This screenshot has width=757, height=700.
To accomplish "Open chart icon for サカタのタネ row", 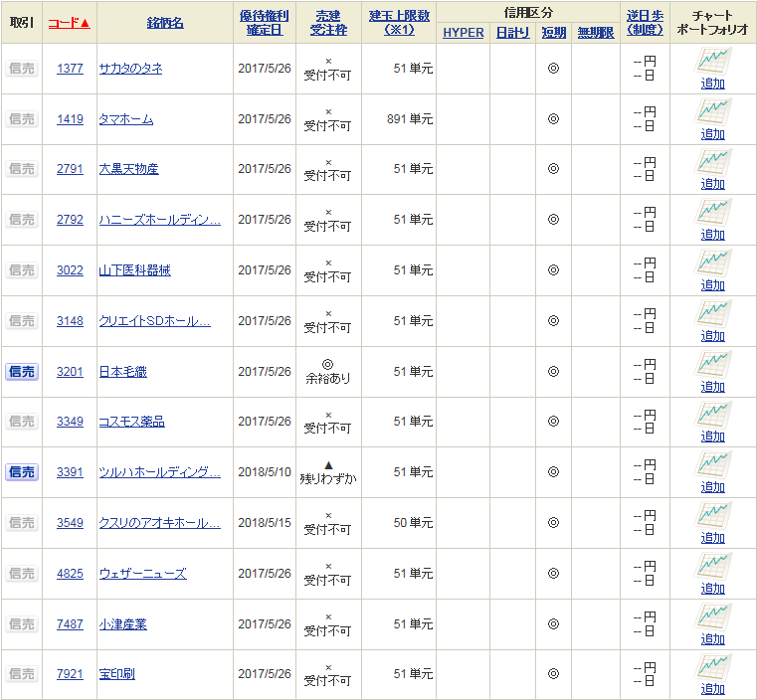I will click(713, 62).
